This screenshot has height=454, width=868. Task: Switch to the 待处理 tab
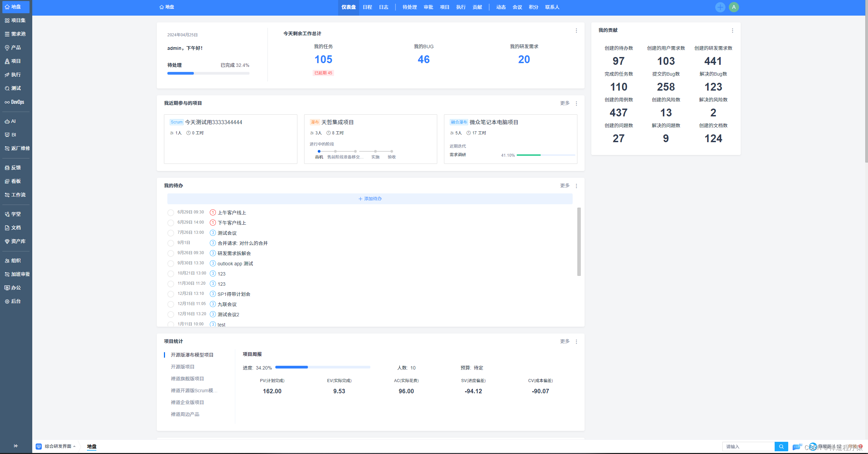pos(409,7)
